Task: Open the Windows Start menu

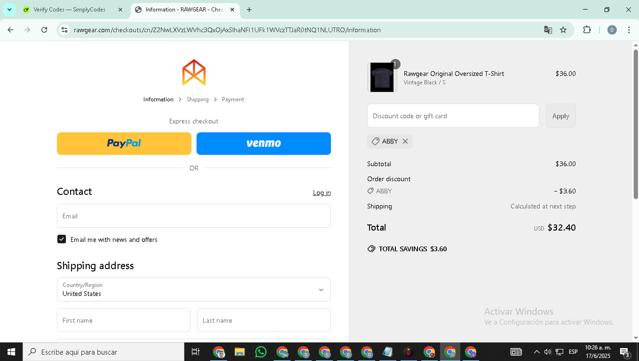Action: point(11,352)
